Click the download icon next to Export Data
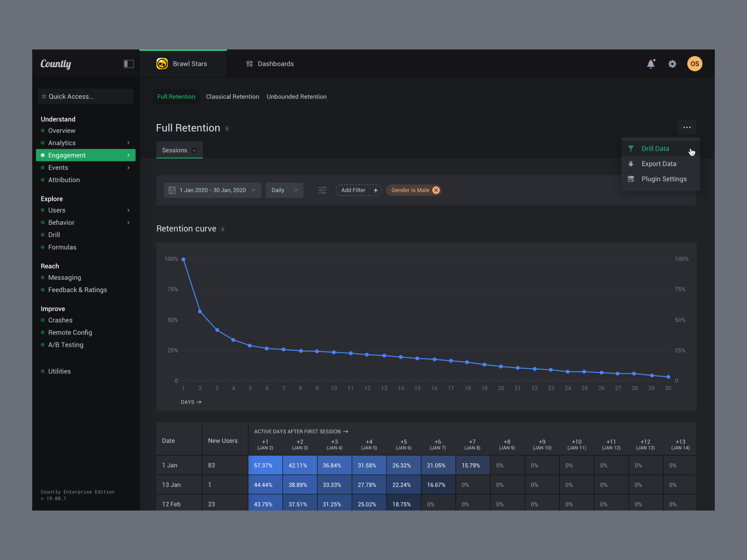The image size is (747, 560). [x=631, y=164]
